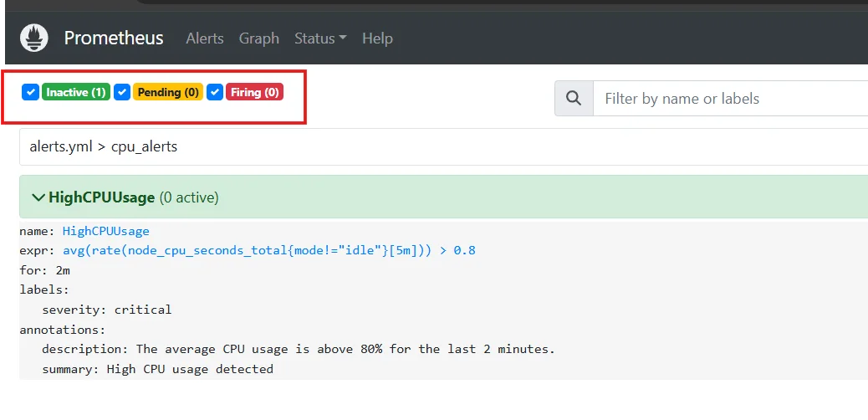The height and width of the screenshot is (420, 868).
Task: Uncheck the Inactive alerts checkbox
Action: click(x=30, y=92)
